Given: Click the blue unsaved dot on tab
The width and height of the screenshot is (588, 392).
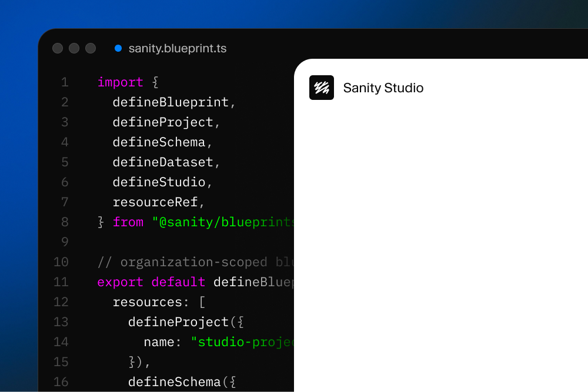Looking at the screenshot, I should [x=118, y=48].
